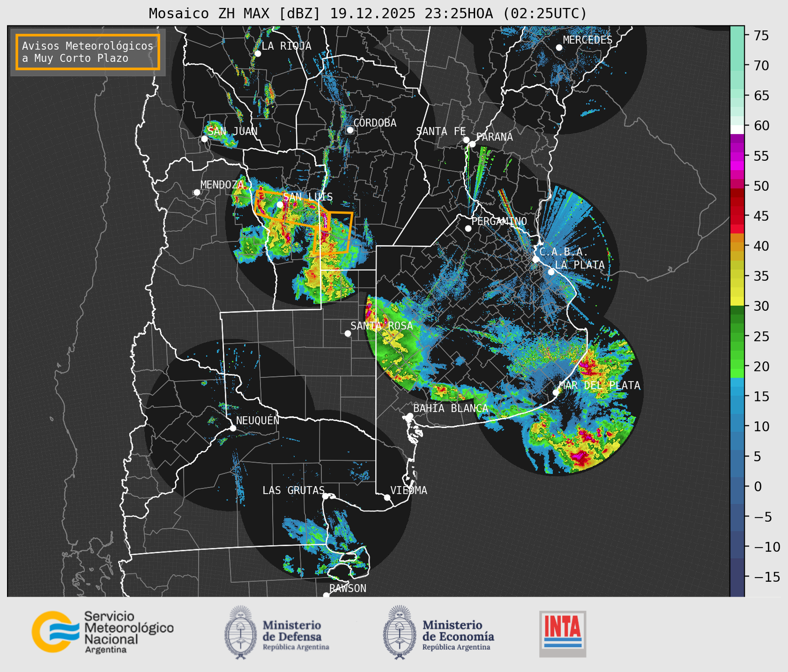Click the RAWSON city label
Image resolution: width=788 pixels, height=672 pixels.
coord(348,588)
